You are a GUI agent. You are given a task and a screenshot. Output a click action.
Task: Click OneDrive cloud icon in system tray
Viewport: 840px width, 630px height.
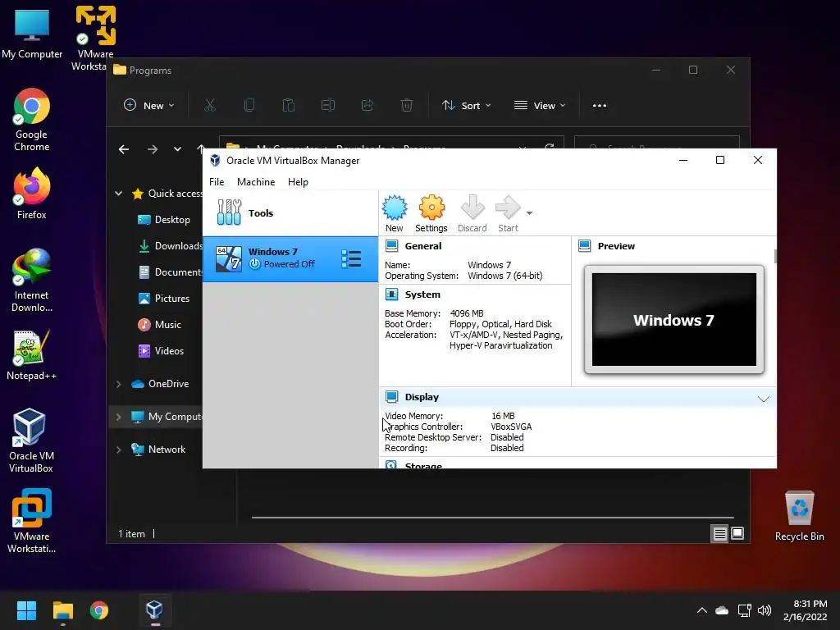pyautogui.click(x=722, y=610)
